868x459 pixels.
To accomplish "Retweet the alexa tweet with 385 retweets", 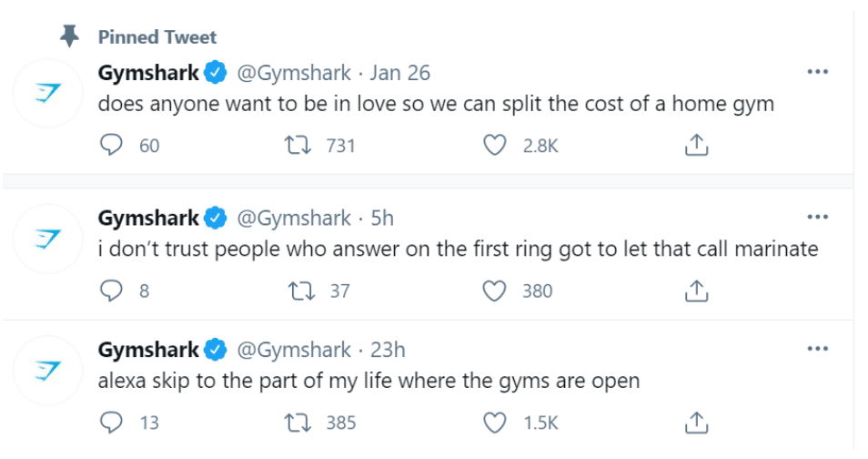I will click(x=298, y=423).
